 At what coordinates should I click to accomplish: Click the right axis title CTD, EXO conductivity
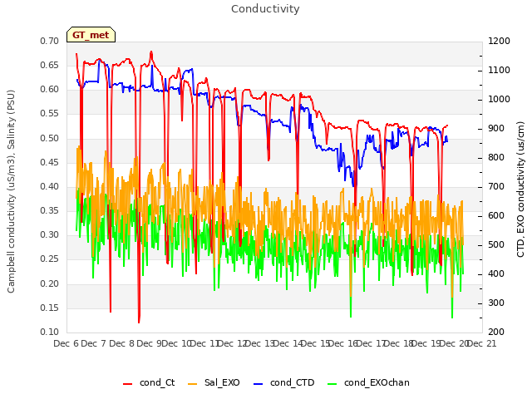click(x=520, y=190)
